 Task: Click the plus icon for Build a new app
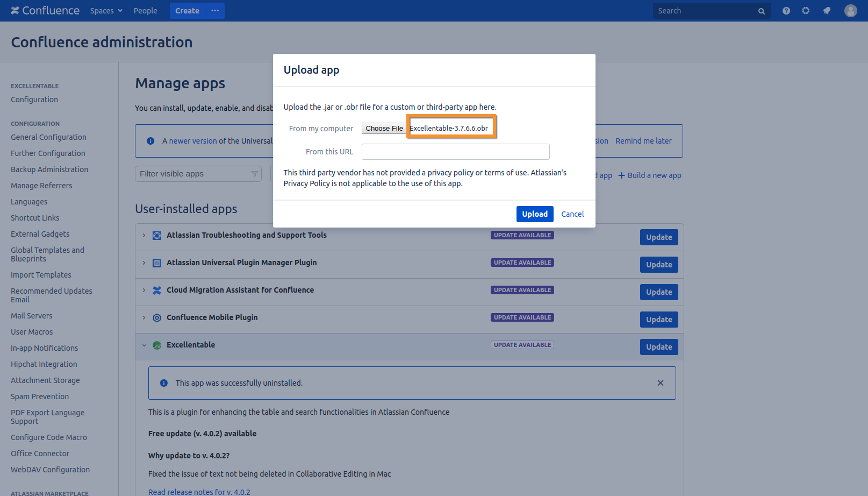[x=622, y=175]
